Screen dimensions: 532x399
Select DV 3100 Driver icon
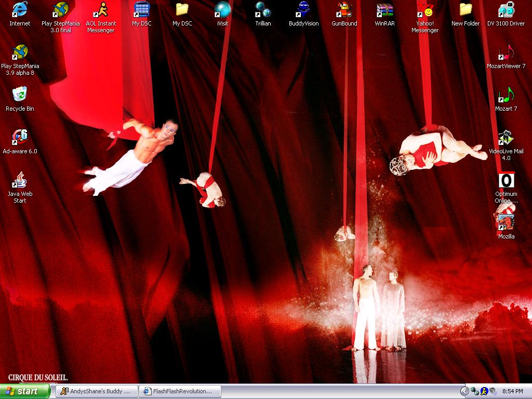tap(506, 9)
